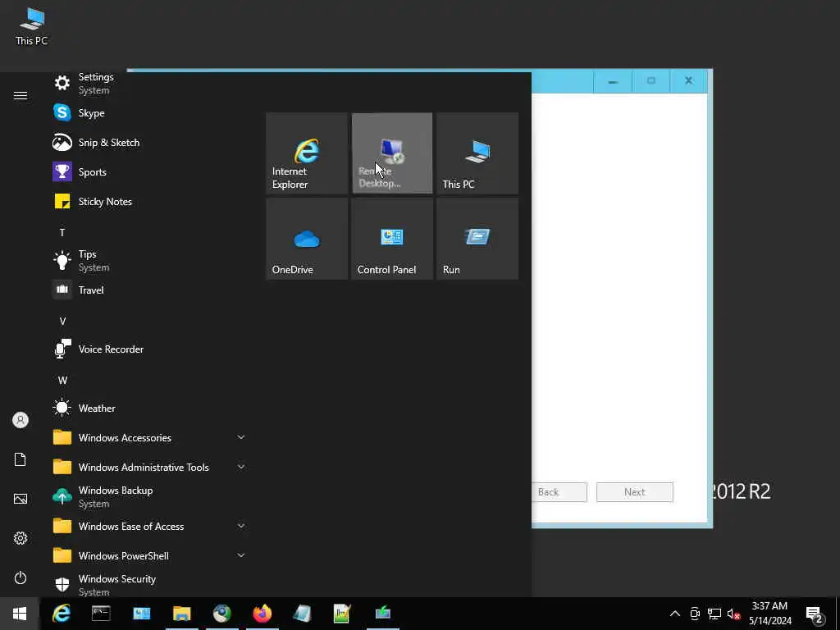Viewport: 840px width, 630px height.
Task: Open the This PC tile
Action: (477, 153)
